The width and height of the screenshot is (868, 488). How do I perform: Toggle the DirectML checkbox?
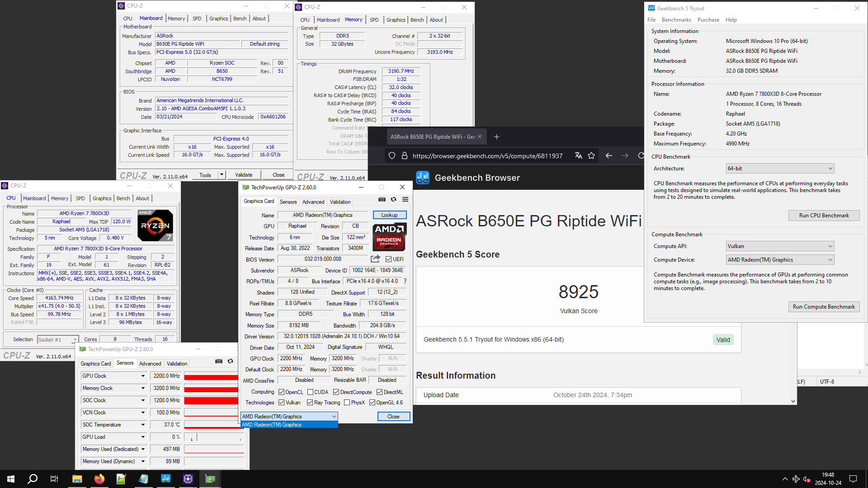(x=379, y=392)
